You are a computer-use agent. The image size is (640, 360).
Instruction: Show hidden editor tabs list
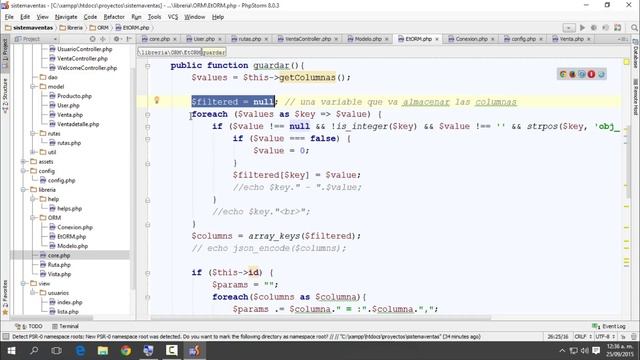pyautogui.click(x=623, y=39)
